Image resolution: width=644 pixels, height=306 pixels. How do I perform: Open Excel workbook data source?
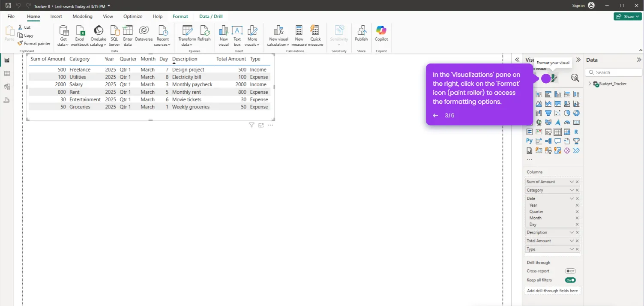point(80,36)
